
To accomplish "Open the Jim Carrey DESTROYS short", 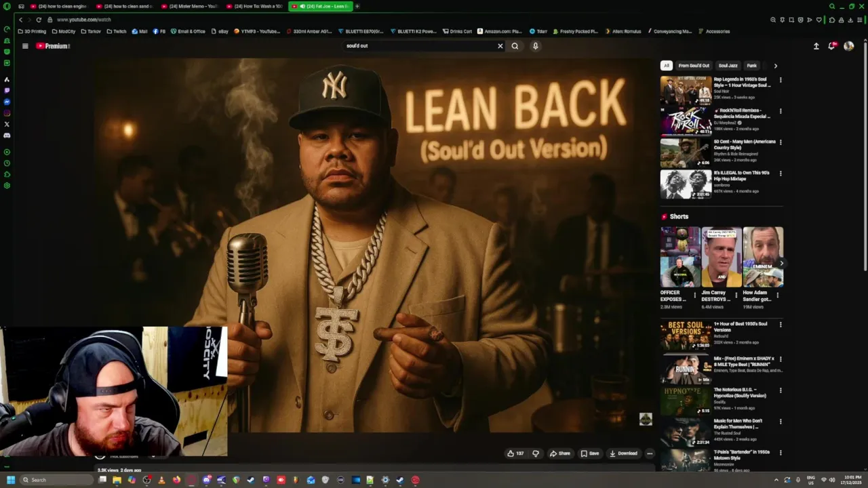I will [722, 257].
